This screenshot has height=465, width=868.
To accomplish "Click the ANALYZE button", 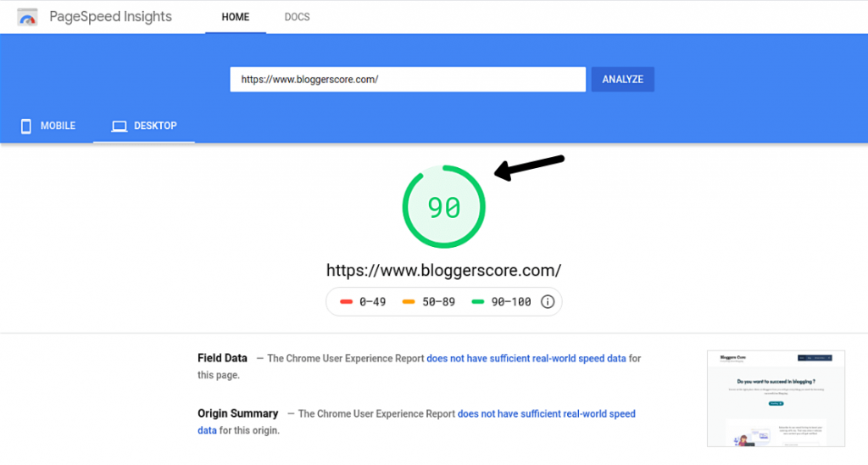I will point(623,79).
